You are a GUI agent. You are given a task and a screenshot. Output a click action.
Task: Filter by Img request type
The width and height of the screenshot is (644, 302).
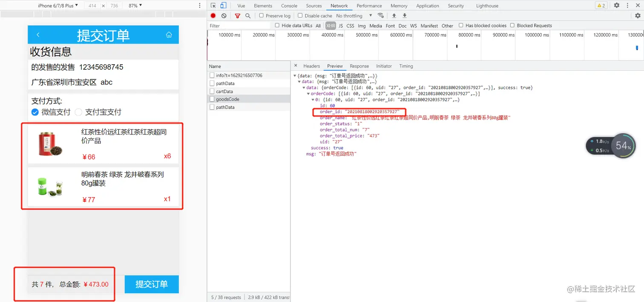coord(362,26)
